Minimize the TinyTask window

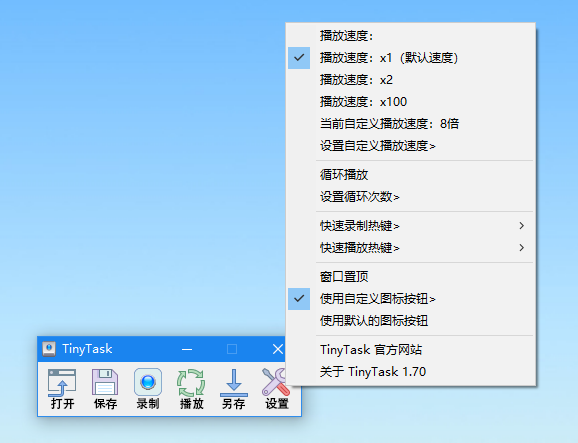[x=187, y=349]
